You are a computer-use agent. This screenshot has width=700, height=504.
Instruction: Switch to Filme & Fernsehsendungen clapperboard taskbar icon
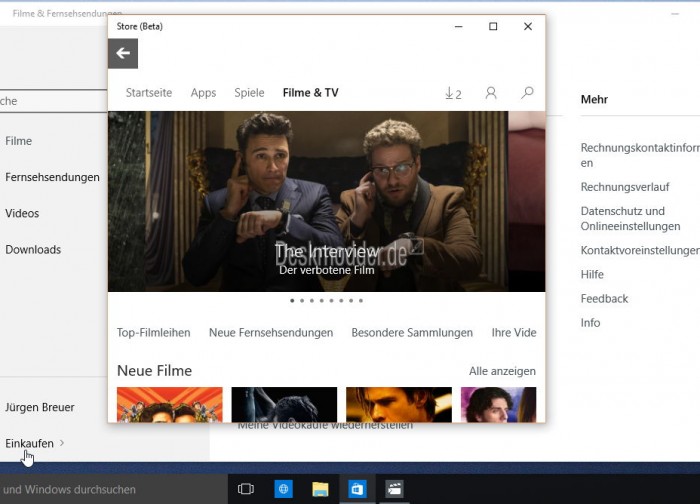pyautogui.click(x=395, y=489)
